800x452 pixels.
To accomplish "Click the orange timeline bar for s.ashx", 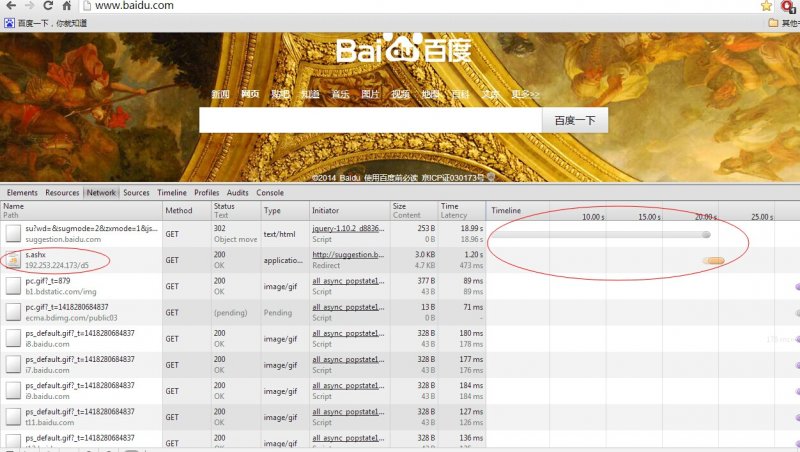I will 714,261.
